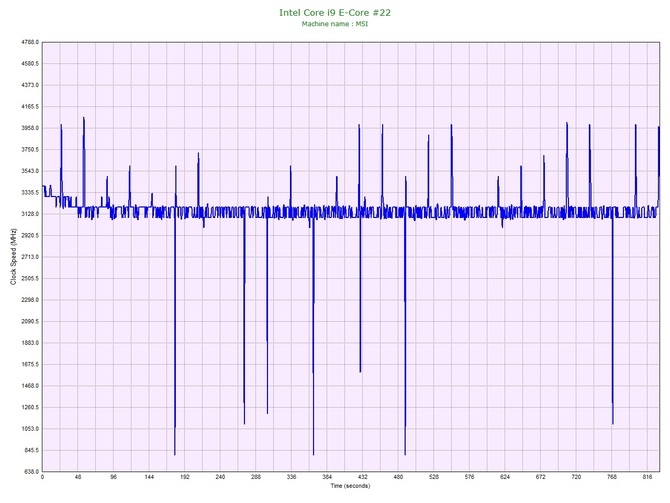Click the 432 tick on the time axis
The width and height of the screenshot is (670, 503).
click(362, 477)
